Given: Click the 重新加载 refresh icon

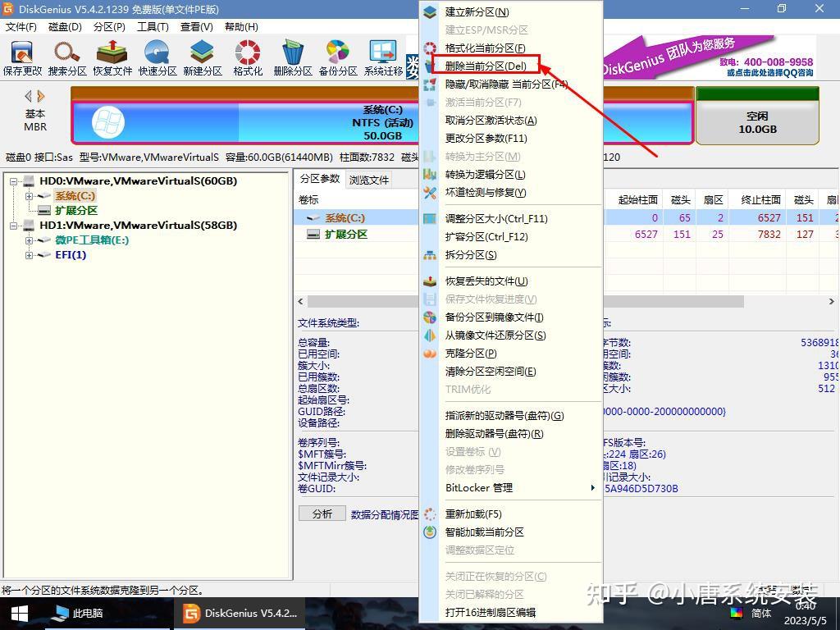Looking at the screenshot, I should tap(430, 514).
